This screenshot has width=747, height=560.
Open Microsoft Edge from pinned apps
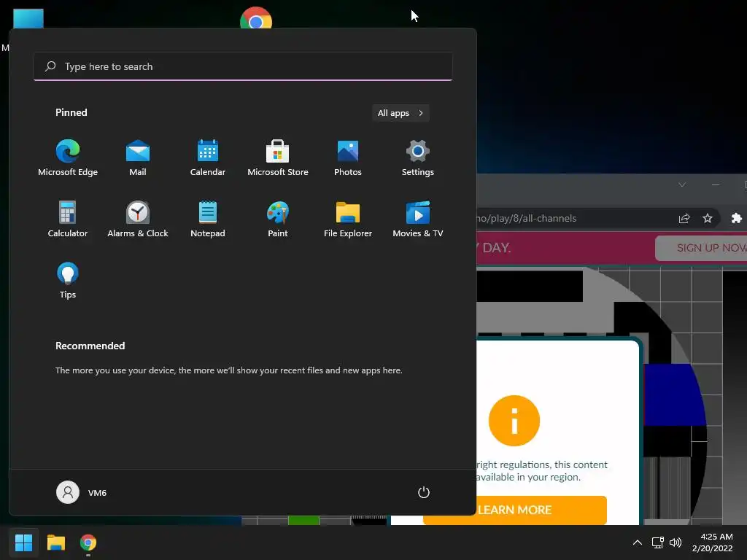point(68,158)
